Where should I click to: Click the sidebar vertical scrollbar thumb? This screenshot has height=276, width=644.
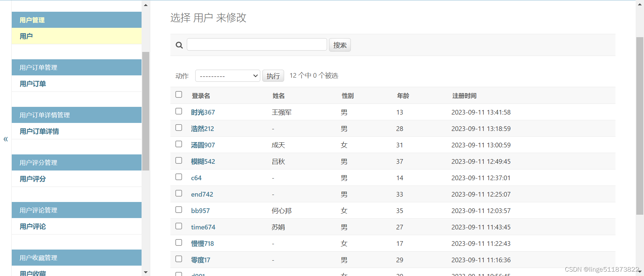(146, 111)
